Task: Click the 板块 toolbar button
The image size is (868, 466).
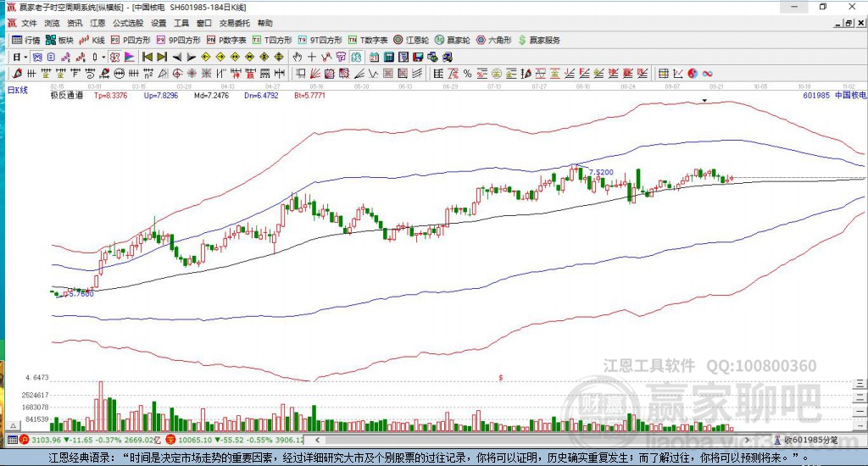Action: click(x=60, y=40)
